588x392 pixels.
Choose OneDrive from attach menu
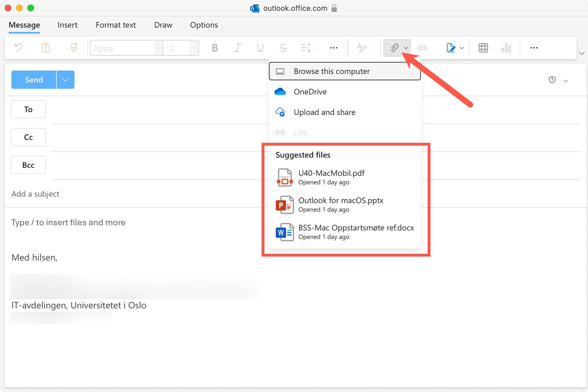345,92
